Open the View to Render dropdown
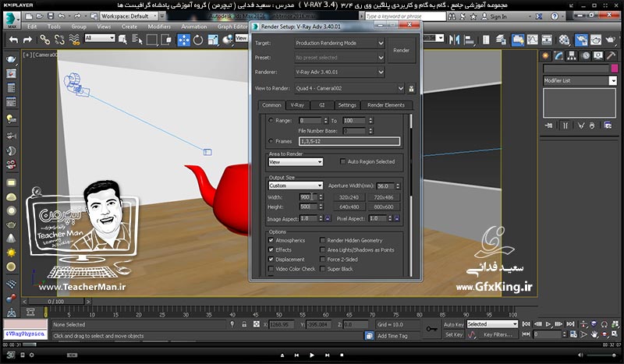 tap(349, 88)
